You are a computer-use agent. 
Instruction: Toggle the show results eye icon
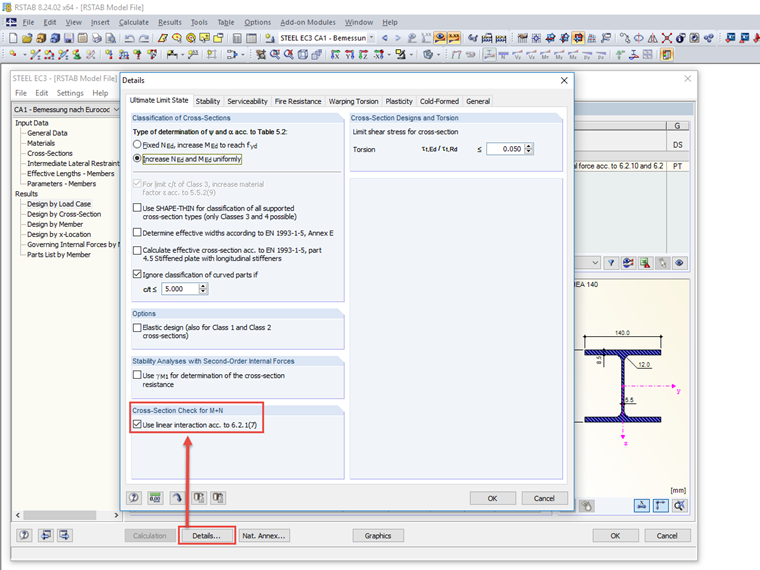pos(440,38)
